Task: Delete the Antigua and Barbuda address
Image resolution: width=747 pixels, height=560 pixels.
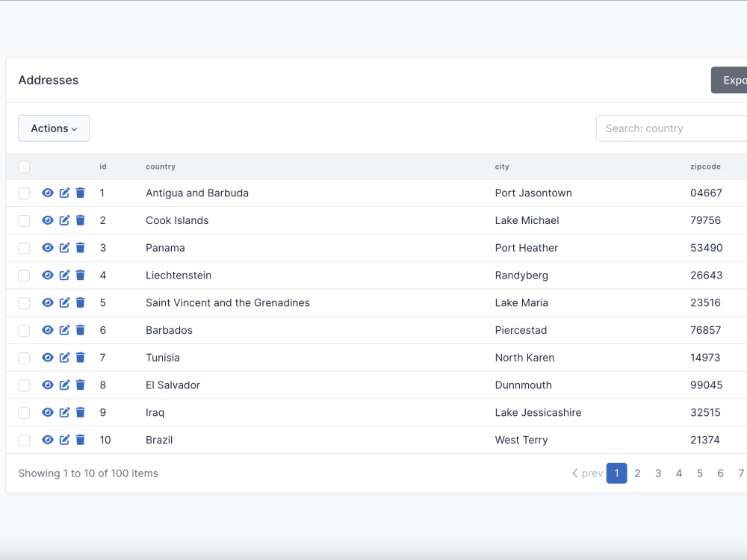Action: (81, 193)
